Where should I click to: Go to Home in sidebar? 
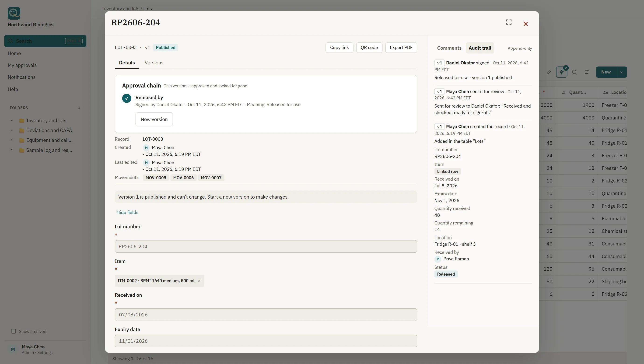click(x=14, y=53)
